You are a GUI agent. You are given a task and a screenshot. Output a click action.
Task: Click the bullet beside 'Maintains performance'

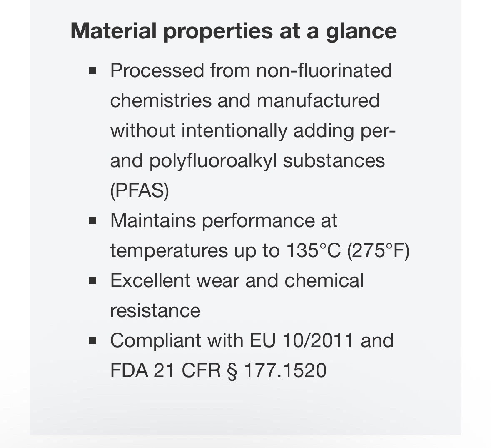click(92, 221)
